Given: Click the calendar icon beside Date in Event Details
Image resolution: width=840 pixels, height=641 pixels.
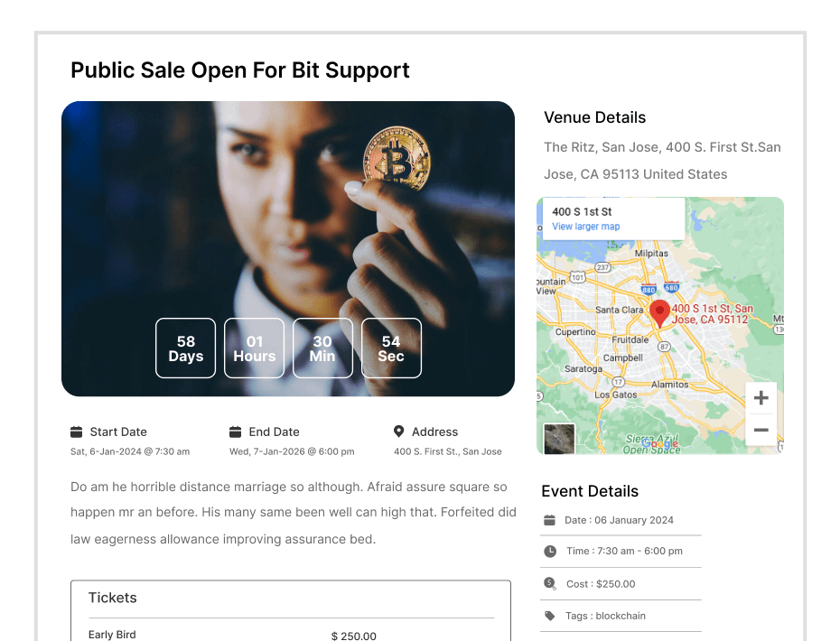Looking at the screenshot, I should pyautogui.click(x=550, y=520).
